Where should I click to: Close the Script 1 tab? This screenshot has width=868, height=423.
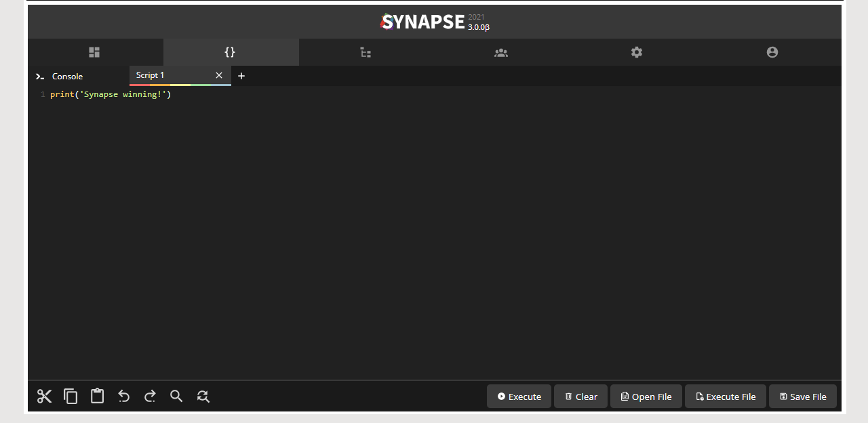click(x=219, y=75)
